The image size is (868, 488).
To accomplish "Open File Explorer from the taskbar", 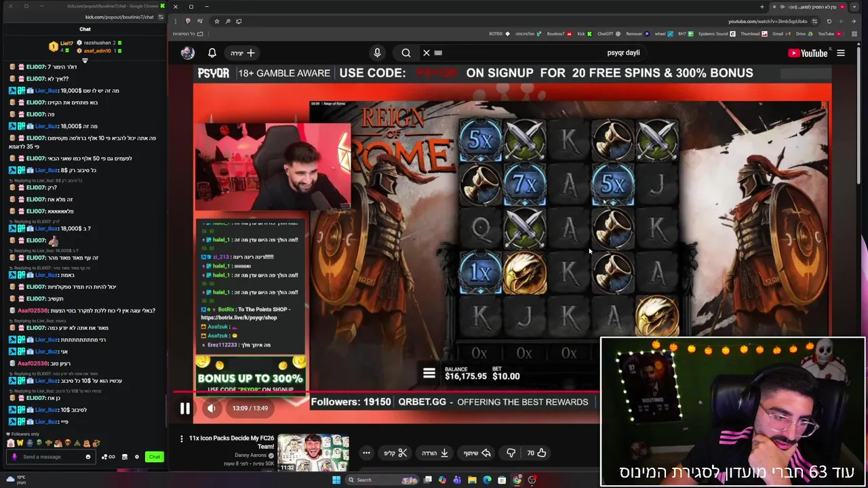I will pyautogui.click(x=472, y=480).
